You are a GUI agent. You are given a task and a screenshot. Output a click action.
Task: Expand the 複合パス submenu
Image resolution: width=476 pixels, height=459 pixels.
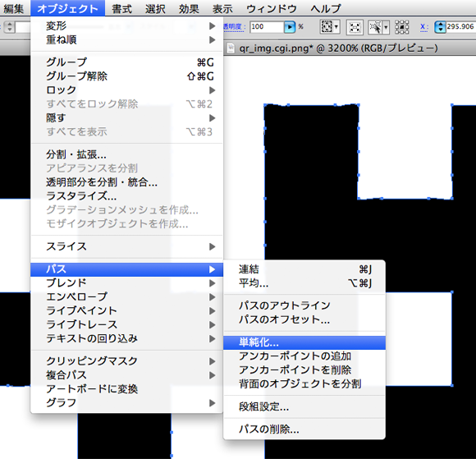[127, 375]
